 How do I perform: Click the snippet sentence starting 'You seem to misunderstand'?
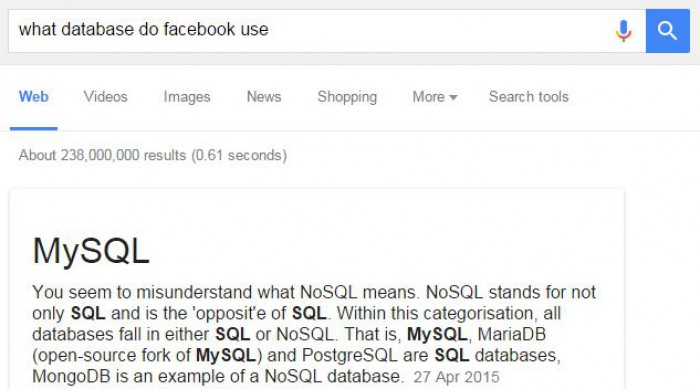(225, 292)
